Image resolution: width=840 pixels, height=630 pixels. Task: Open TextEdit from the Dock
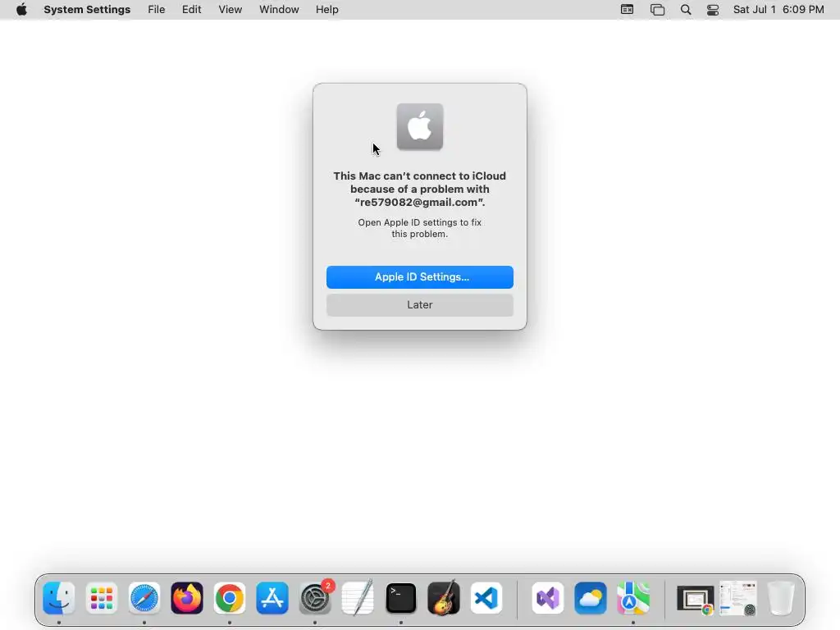click(x=358, y=598)
